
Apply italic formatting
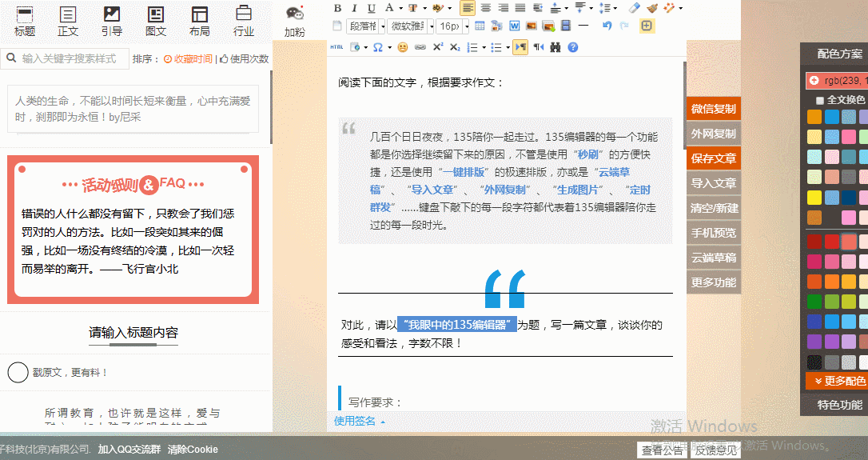[354, 8]
